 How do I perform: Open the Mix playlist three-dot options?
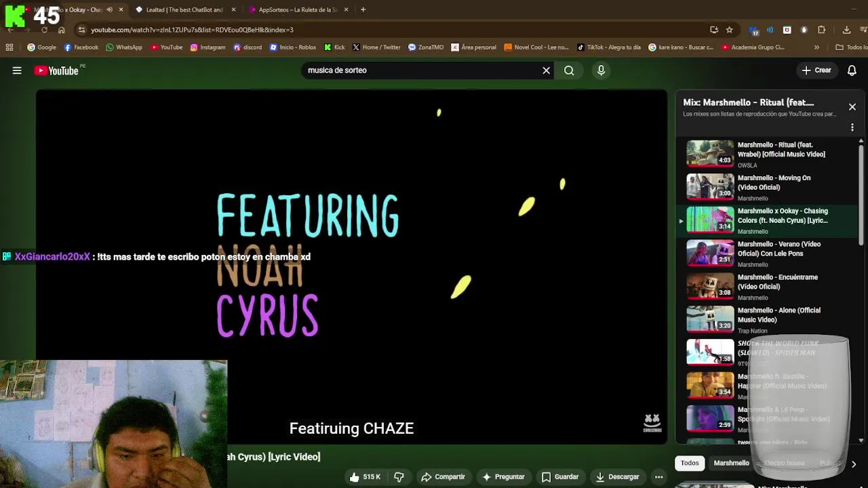click(852, 127)
